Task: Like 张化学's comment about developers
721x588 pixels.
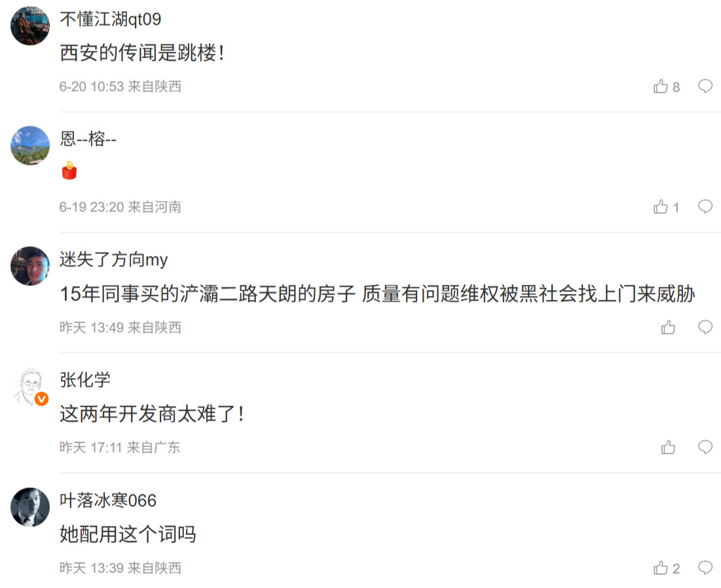Action: 668,447
